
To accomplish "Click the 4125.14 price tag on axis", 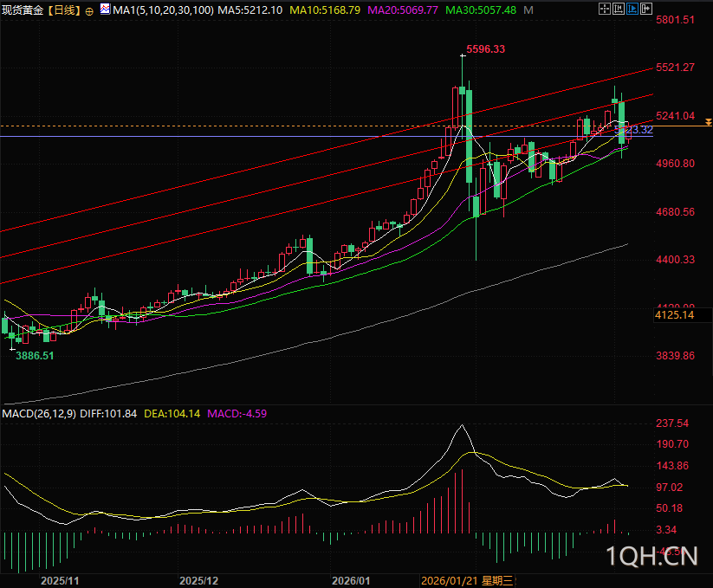I will pyautogui.click(x=676, y=316).
